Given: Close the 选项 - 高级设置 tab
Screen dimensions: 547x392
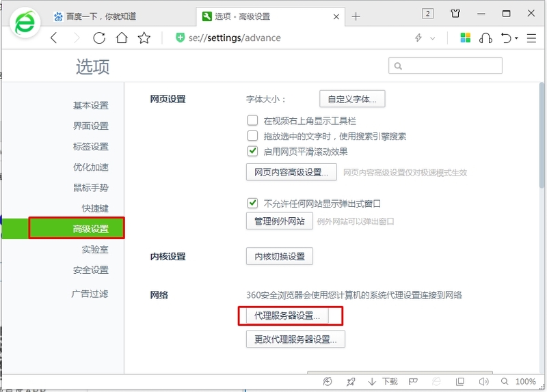Looking at the screenshot, I should (336, 16).
